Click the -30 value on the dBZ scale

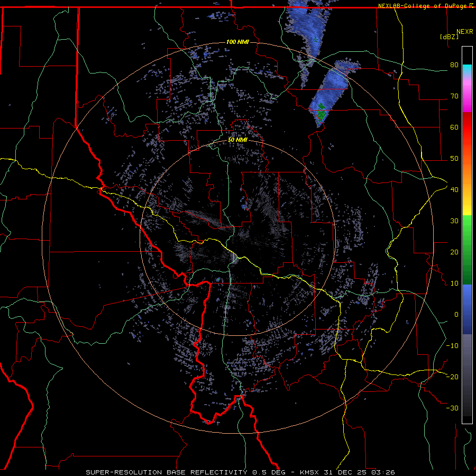click(x=452, y=408)
